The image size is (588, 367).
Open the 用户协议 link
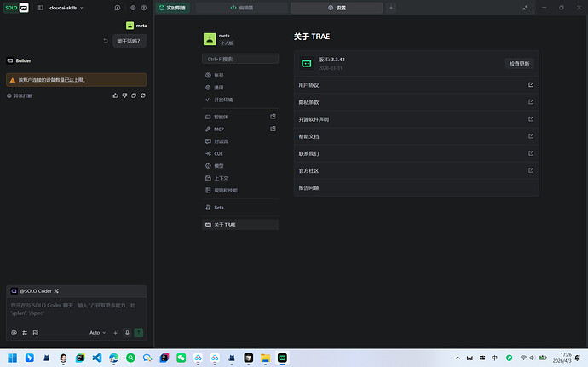416,85
